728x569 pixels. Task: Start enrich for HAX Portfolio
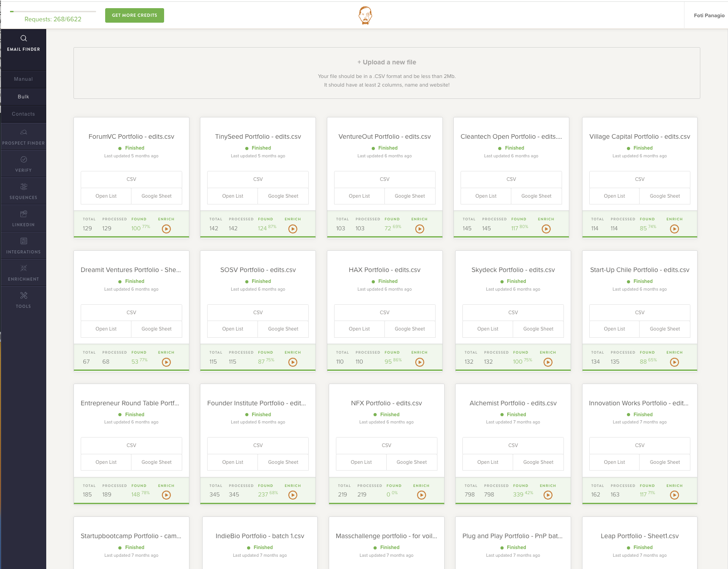420,362
